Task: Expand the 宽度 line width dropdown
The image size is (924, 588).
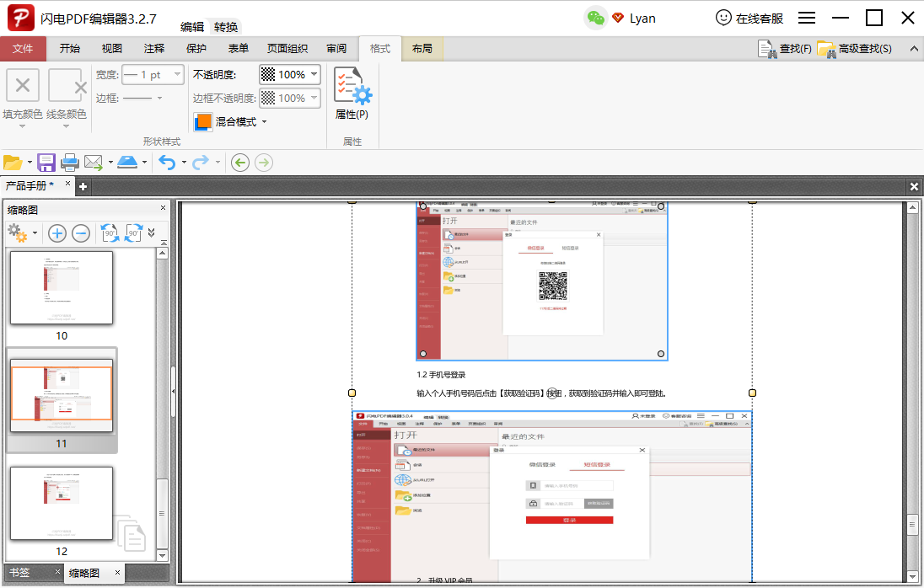Action: click(177, 74)
